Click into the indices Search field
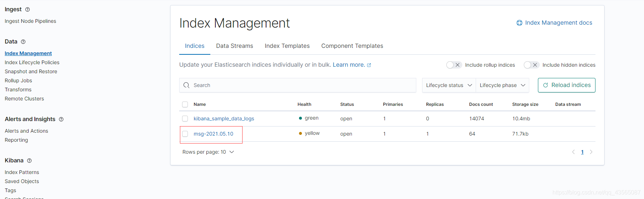The image size is (644, 199). (x=298, y=85)
